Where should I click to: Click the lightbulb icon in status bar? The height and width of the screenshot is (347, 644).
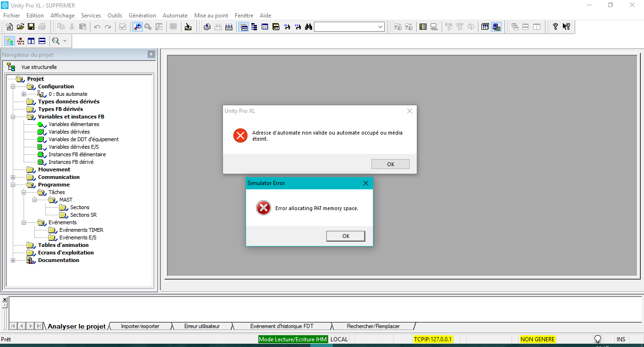[x=598, y=339]
